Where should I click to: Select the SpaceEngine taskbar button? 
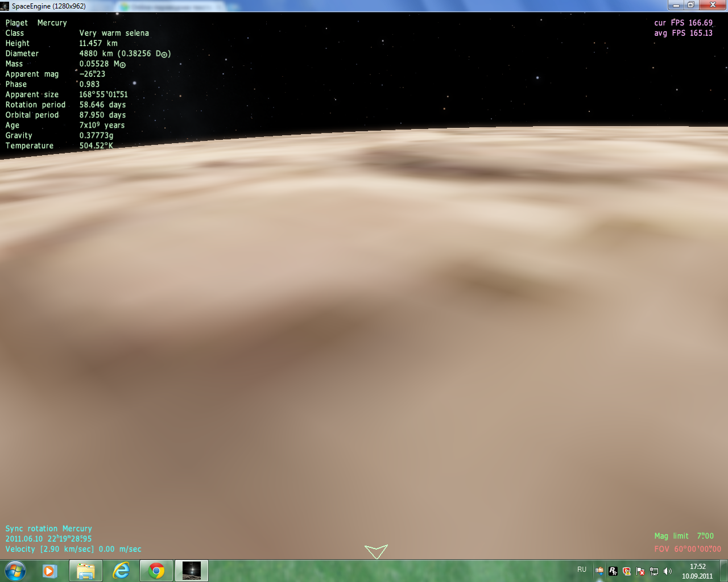pos(192,571)
